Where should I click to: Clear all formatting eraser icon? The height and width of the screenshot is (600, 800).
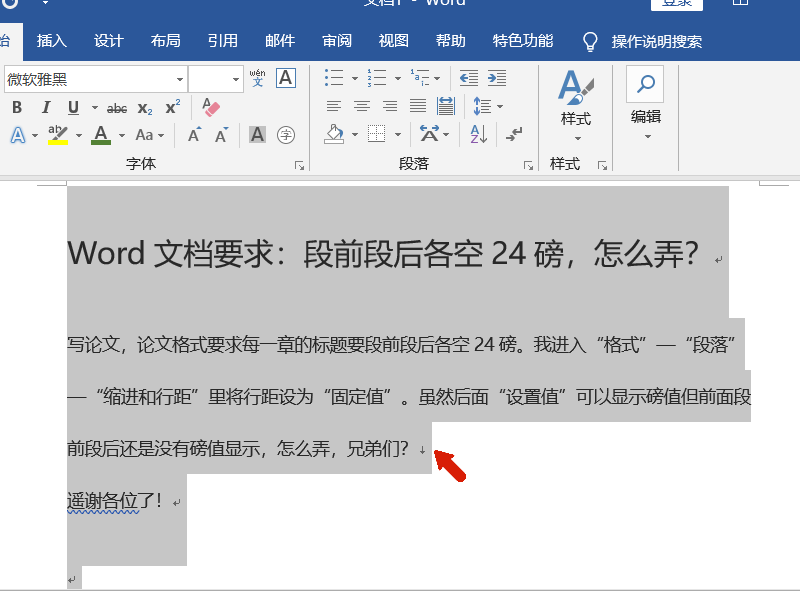[x=211, y=107]
